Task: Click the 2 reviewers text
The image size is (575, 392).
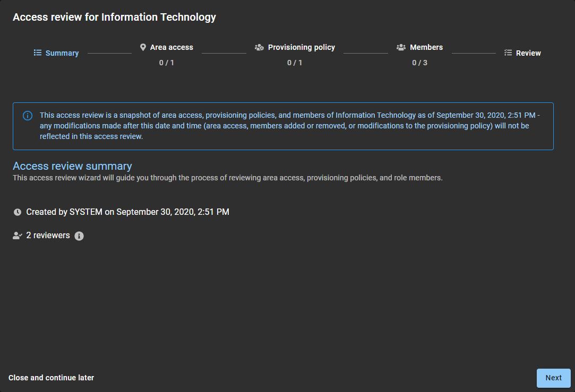Action: pyautogui.click(x=48, y=235)
